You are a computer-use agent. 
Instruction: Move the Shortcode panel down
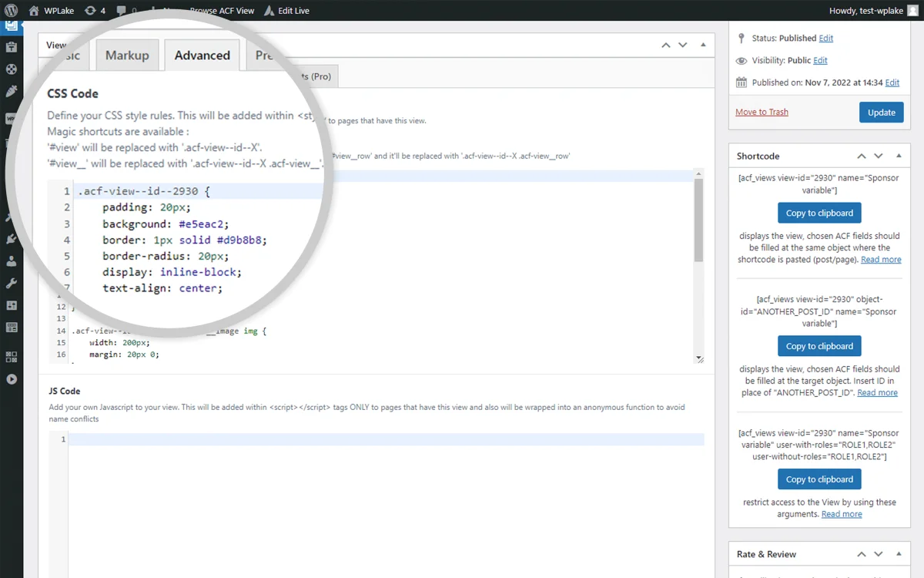(x=878, y=156)
